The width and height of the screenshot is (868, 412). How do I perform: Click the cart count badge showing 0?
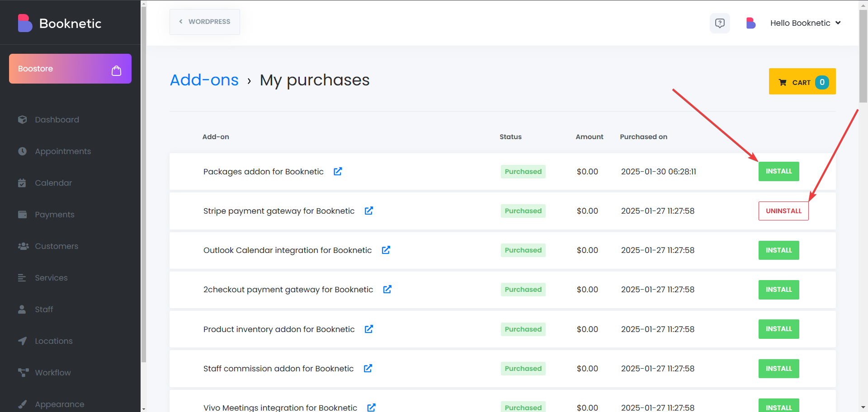(x=822, y=82)
